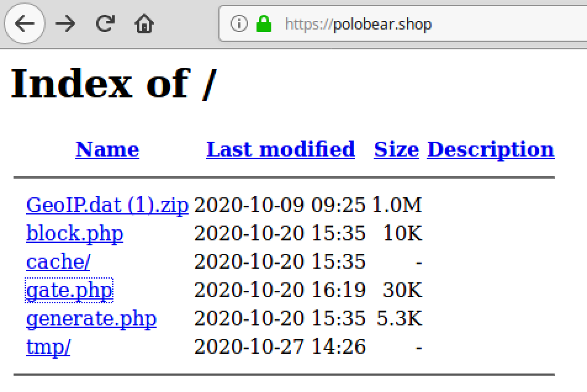
Task: Click the 2020-10-27 14:26 date for tmp/
Action: click(280, 346)
